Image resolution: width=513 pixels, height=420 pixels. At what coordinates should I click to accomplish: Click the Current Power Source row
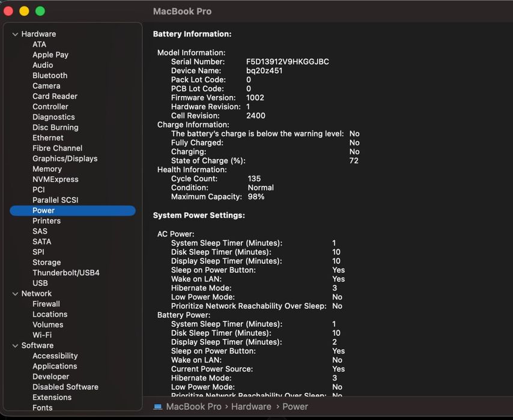click(x=258, y=369)
